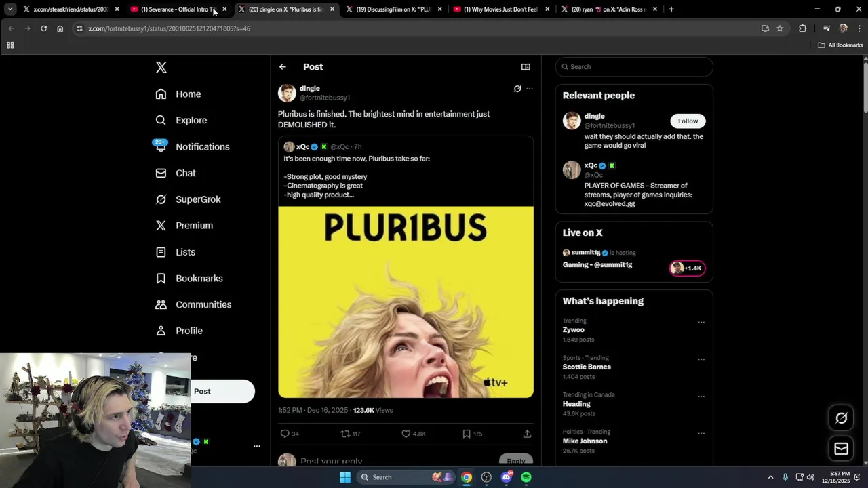This screenshot has width=868, height=488.
Task: Open the All Bookmarks folder
Action: click(x=840, y=45)
